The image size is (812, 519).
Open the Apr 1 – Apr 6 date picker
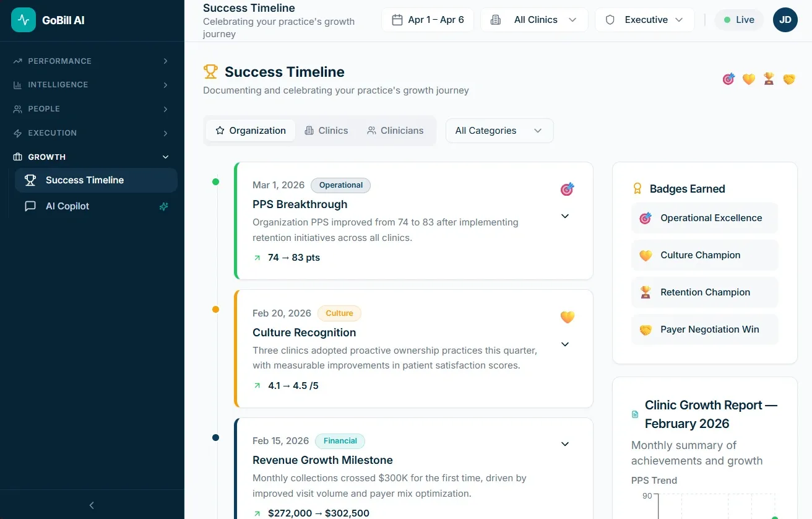pyautogui.click(x=428, y=20)
